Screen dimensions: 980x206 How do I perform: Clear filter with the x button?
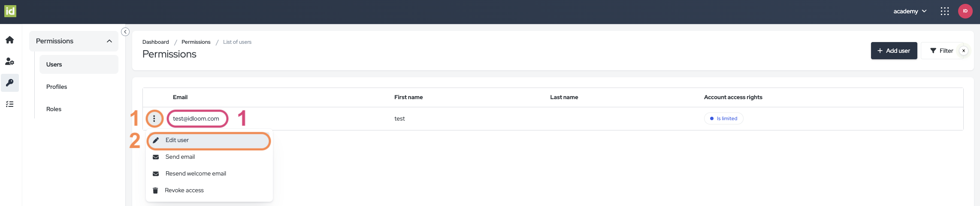click(x=963, y=51)
